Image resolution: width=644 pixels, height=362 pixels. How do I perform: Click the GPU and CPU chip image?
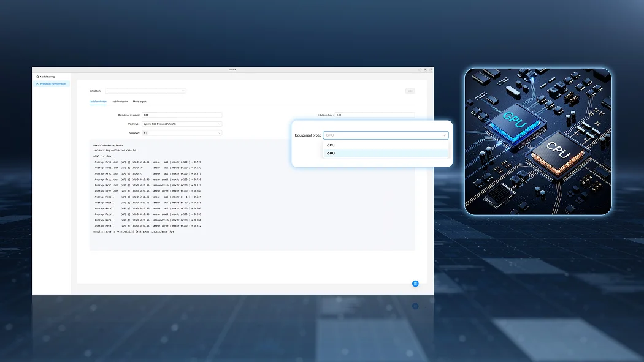click(538, 141)
